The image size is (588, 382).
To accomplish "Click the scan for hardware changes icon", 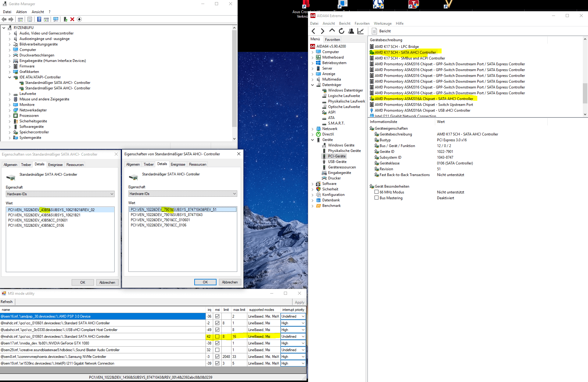I will coord(56,19).
